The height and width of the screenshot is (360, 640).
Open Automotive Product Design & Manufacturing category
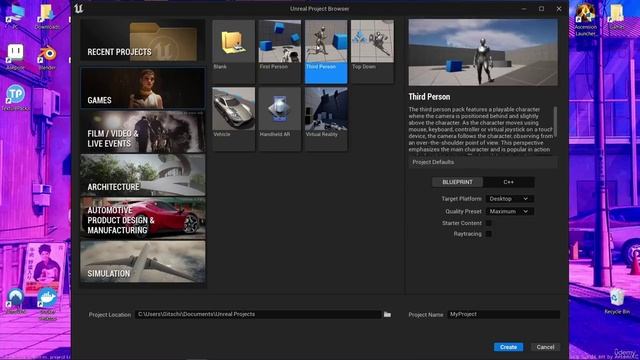click(x=142, y=218)
